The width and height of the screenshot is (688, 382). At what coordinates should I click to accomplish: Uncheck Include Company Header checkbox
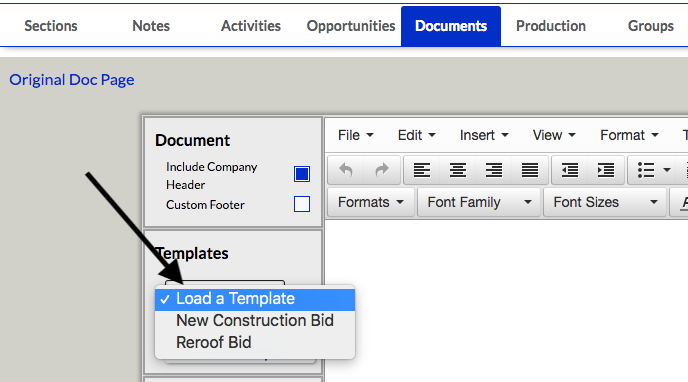coord(302,174)
